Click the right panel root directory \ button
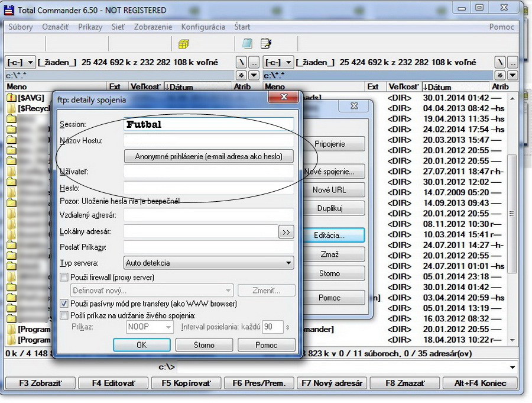The image size is (532, 403). [x=499, y=62]
